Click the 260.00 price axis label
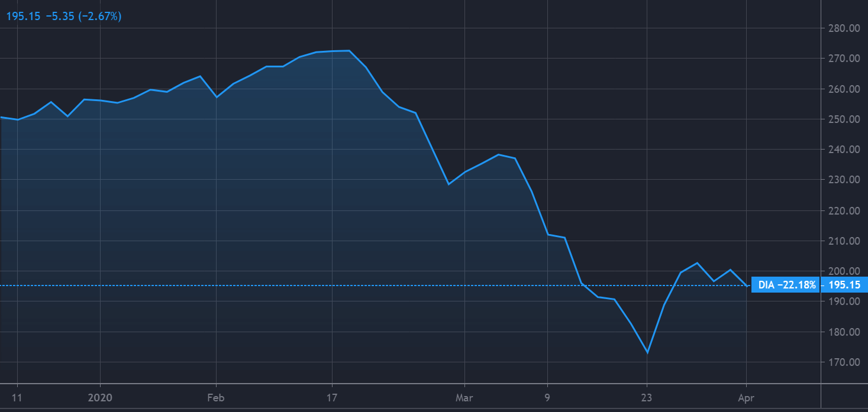The width and height of the screenshot is (868, 412). pos(844,89)
